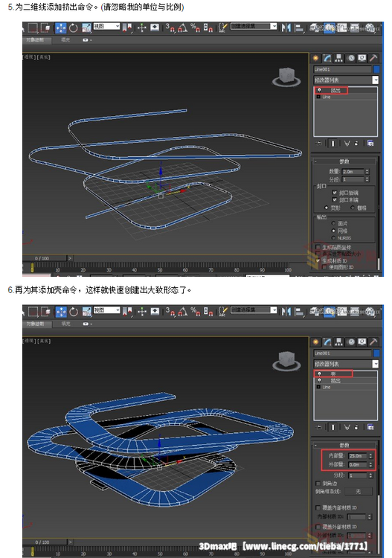Select the 网格 mesh output radio
Screen dimensions: 392x558
tap(333, 231)
